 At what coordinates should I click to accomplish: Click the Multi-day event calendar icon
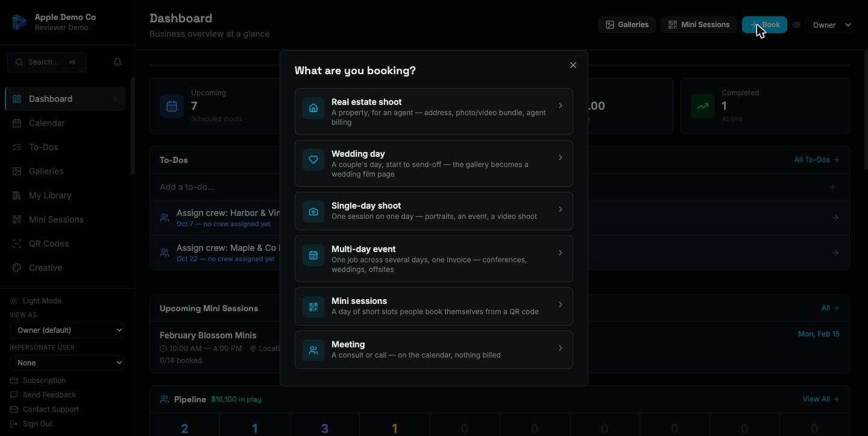click(313, 255)
